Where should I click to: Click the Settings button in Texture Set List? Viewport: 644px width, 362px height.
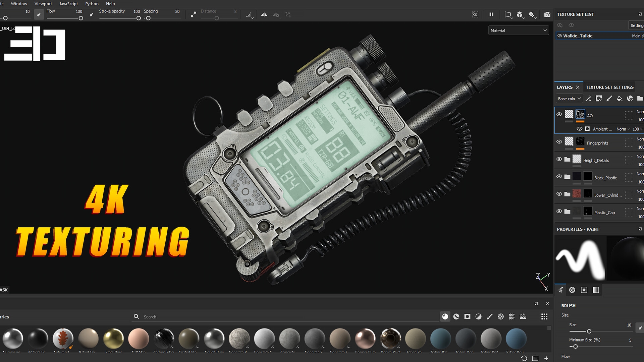click(637, 25)
